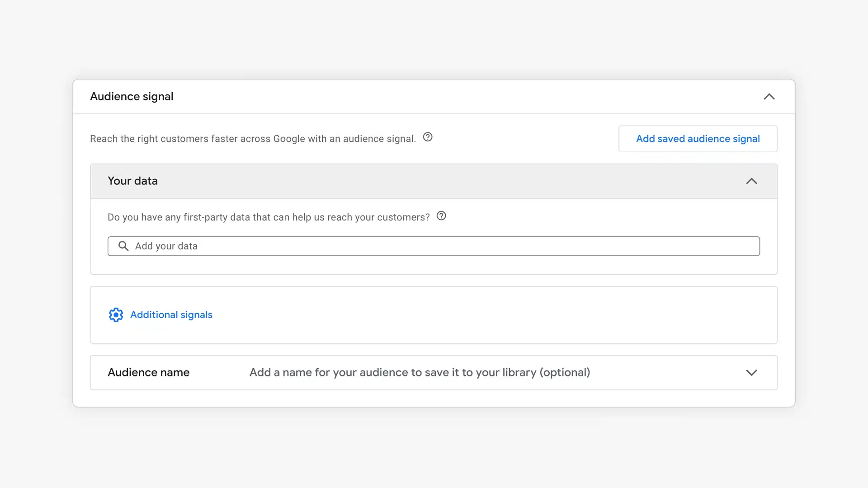Click the 'Reach the right customers' description text
This screenshot has height=488, width=868.
(x=252, y=139)
